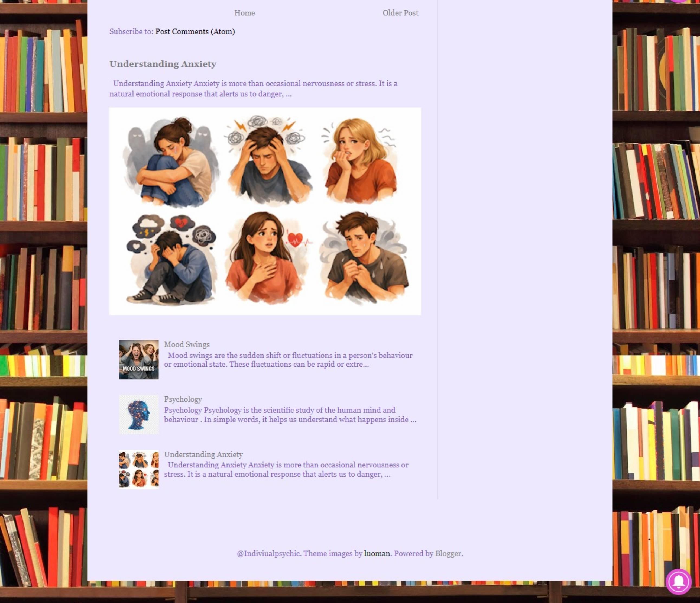This screenshot has width=700, height=603.
Task: Subscribe via Post Comments (Atom) link
Action: coord(195,31)
